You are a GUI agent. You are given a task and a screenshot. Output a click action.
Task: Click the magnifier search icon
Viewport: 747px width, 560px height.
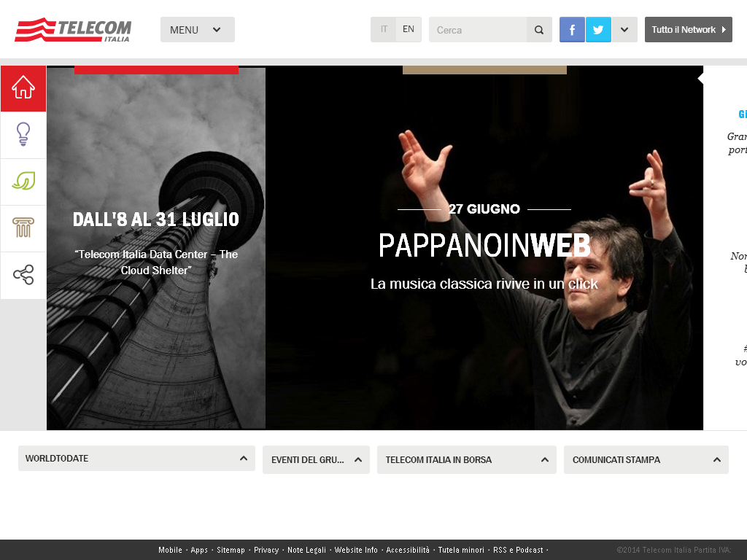coord(539,29)
